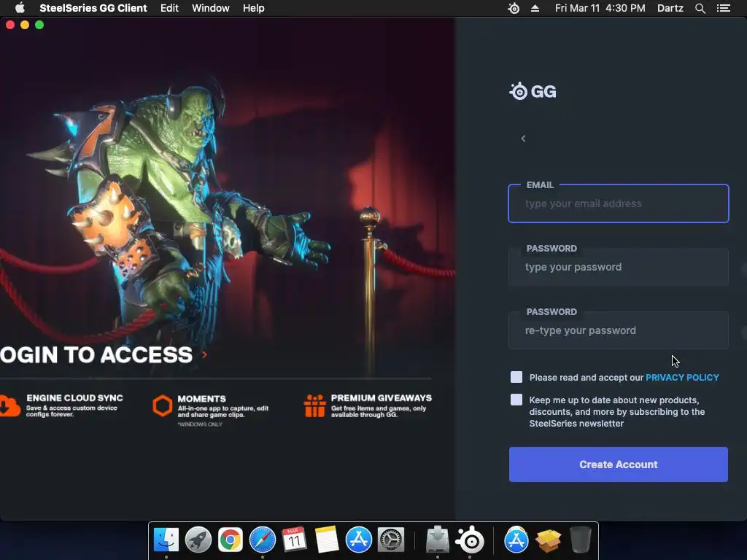Click the Premium Giveaways gift icon

point(315,405)
